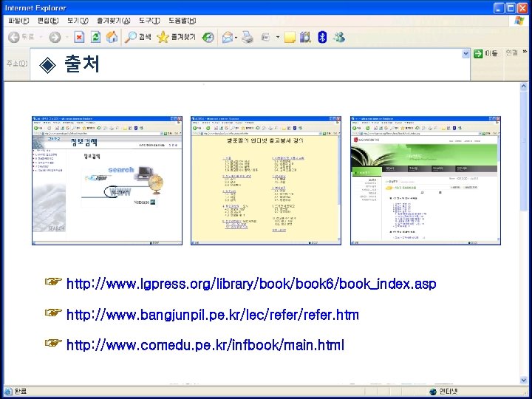Open the 파일(F) menu
Image resolution: width=532 pixels, height=399 pixels.
tap(18, 21)
